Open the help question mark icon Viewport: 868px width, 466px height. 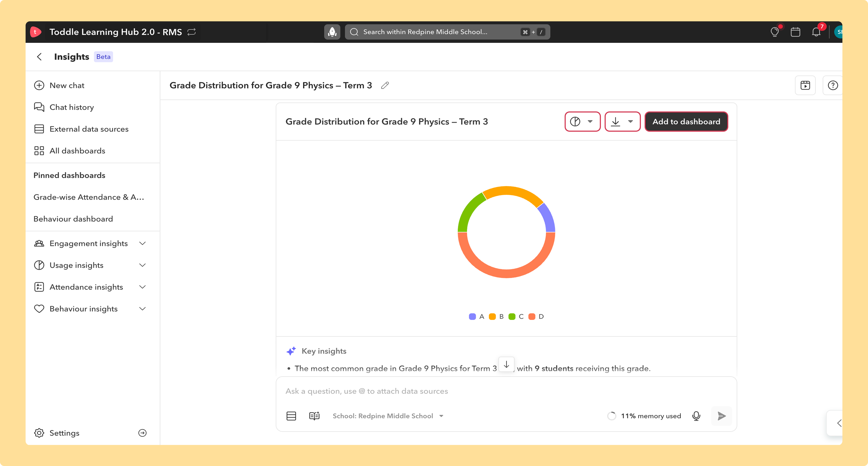(x=833, y=86)
